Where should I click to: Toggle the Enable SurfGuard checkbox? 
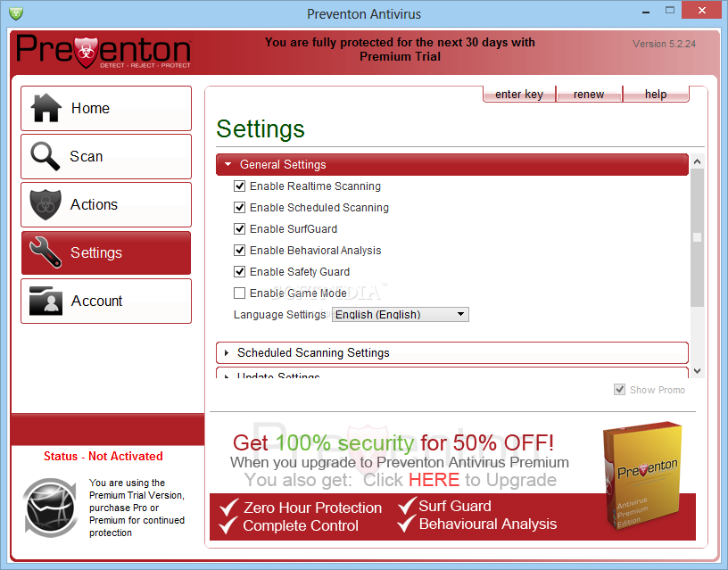pos(240,229)
